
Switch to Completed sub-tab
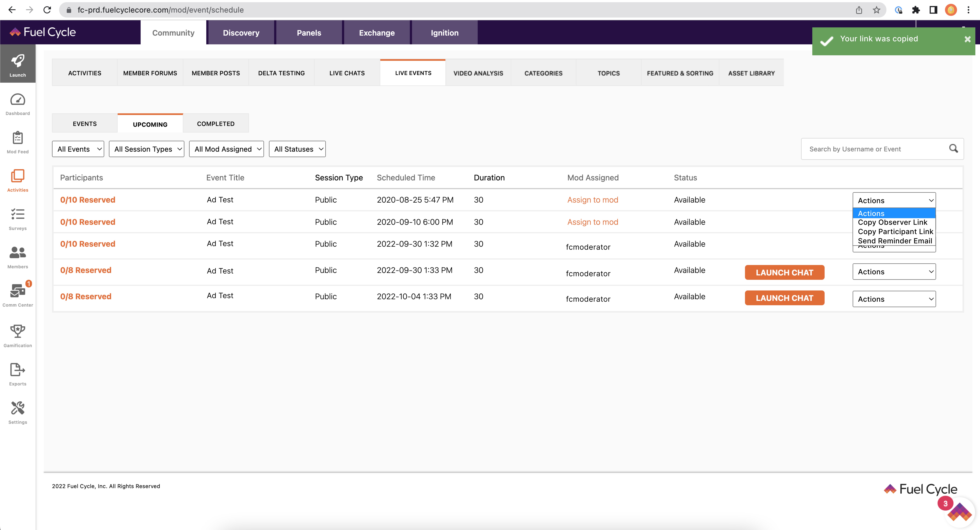(x=216, y=123)
